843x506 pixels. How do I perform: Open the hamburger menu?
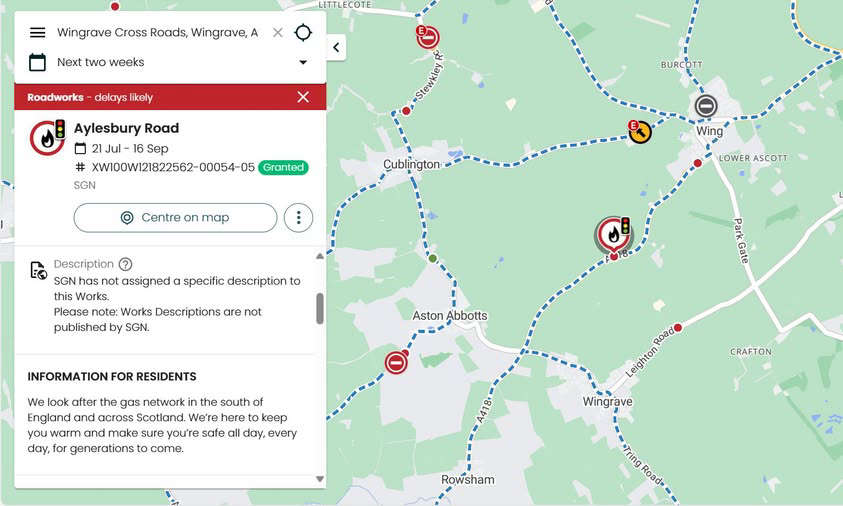(38, 33)
